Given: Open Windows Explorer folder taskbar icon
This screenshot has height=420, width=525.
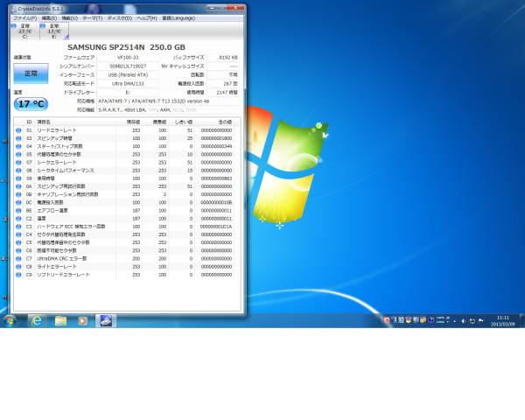Looking at the screenshot, I should 60,321.
